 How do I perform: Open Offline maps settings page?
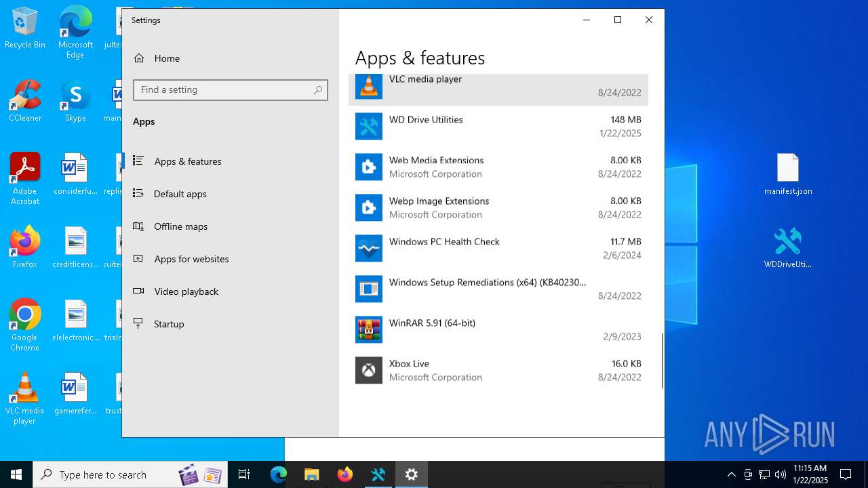pos(231,226)
